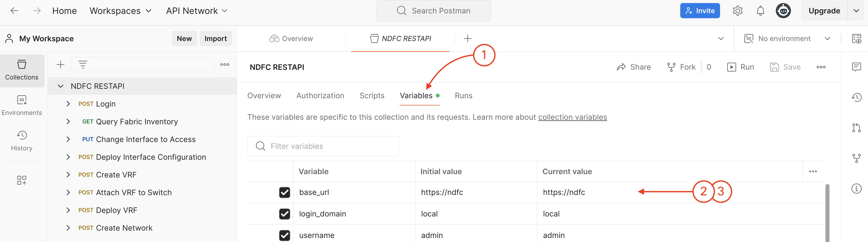This screenshot has width=868, height=242.
Task: Share the NDFC RESTAPI collection
Action: (633, 67)
